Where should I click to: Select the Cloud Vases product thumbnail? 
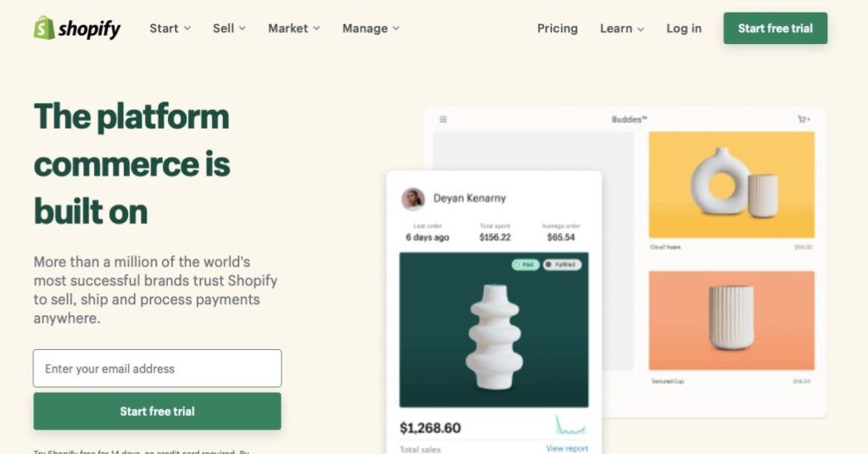point(731,185)
